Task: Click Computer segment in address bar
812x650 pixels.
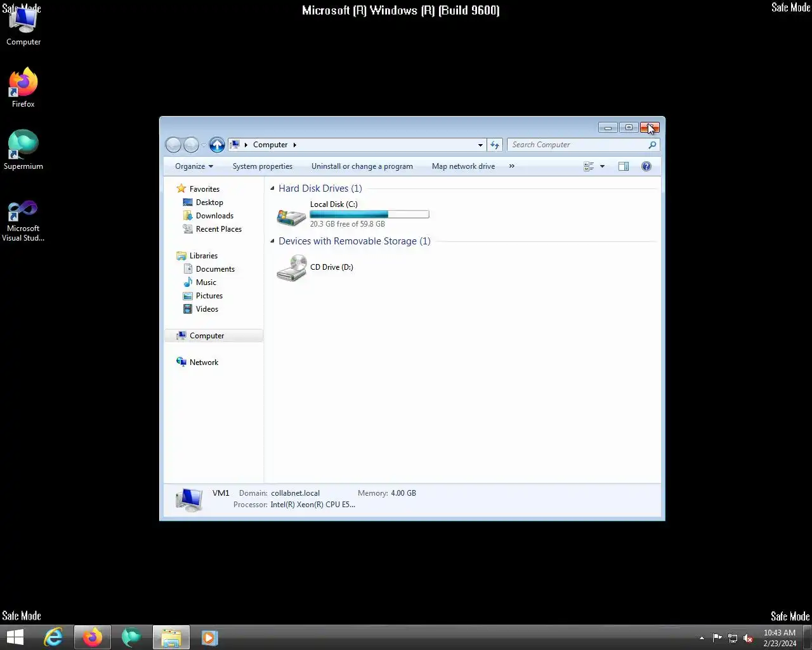Action: click(x=270, y=145)
